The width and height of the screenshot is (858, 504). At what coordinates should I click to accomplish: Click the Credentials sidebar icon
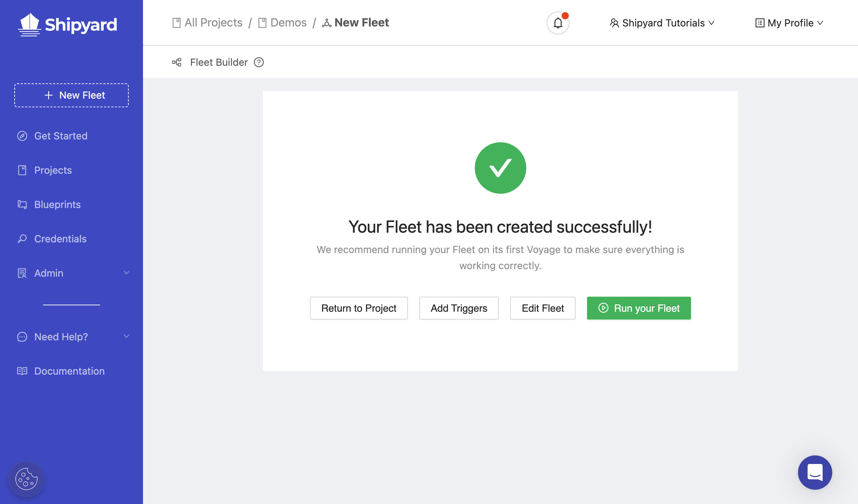pos(21,239)
